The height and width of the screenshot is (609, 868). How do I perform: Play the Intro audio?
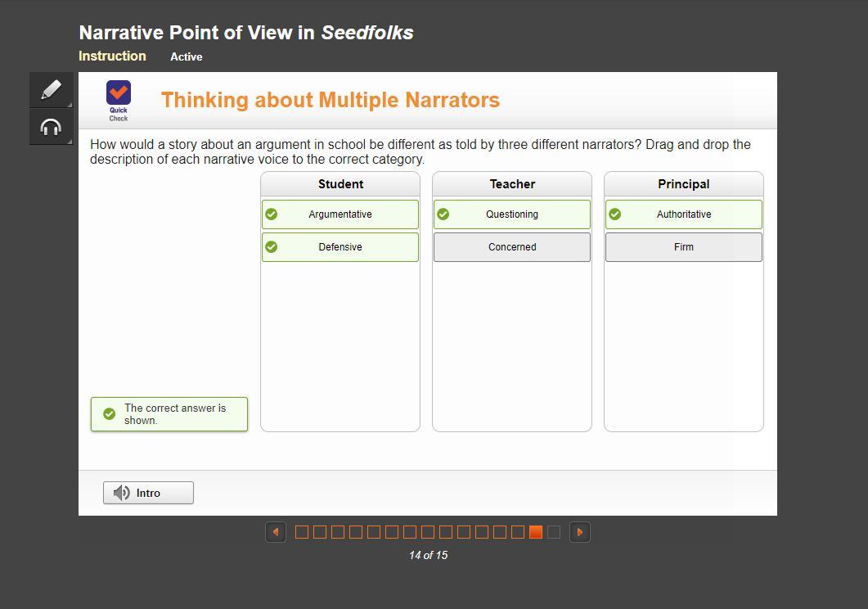pyautogui.click(x=148, y=493)
